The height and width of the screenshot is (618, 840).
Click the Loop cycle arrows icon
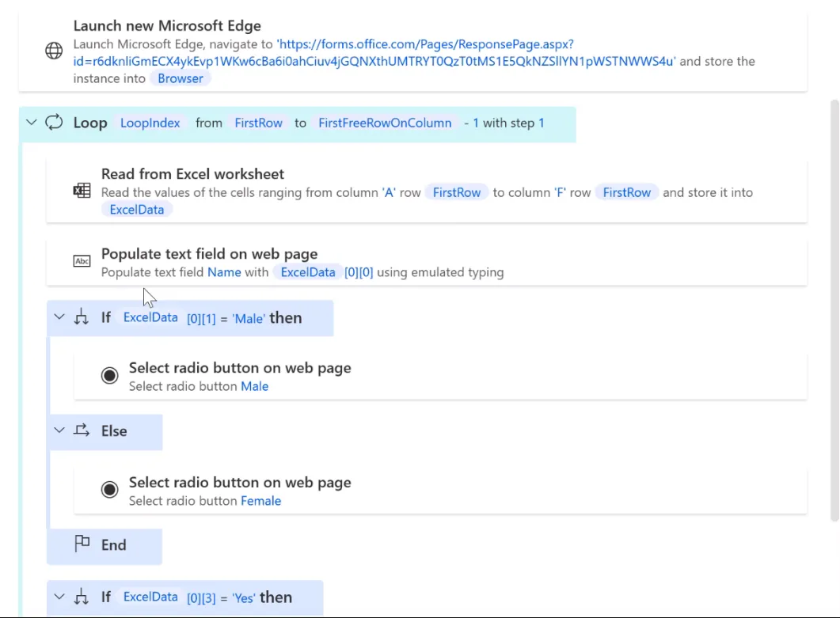[54, 123]
